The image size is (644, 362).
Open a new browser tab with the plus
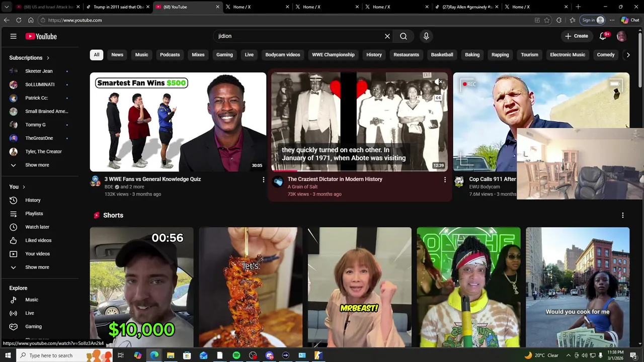(578, 7)
